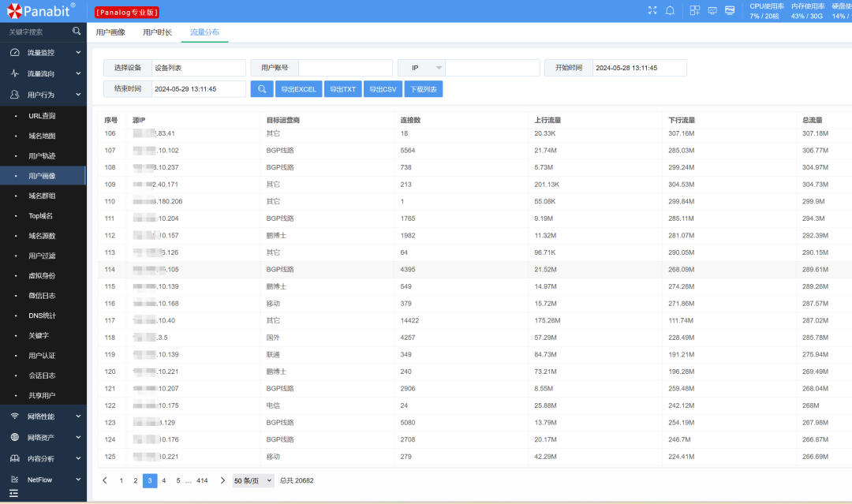Click the device panel icon in header
852x504 pixels.
[730, 10]
